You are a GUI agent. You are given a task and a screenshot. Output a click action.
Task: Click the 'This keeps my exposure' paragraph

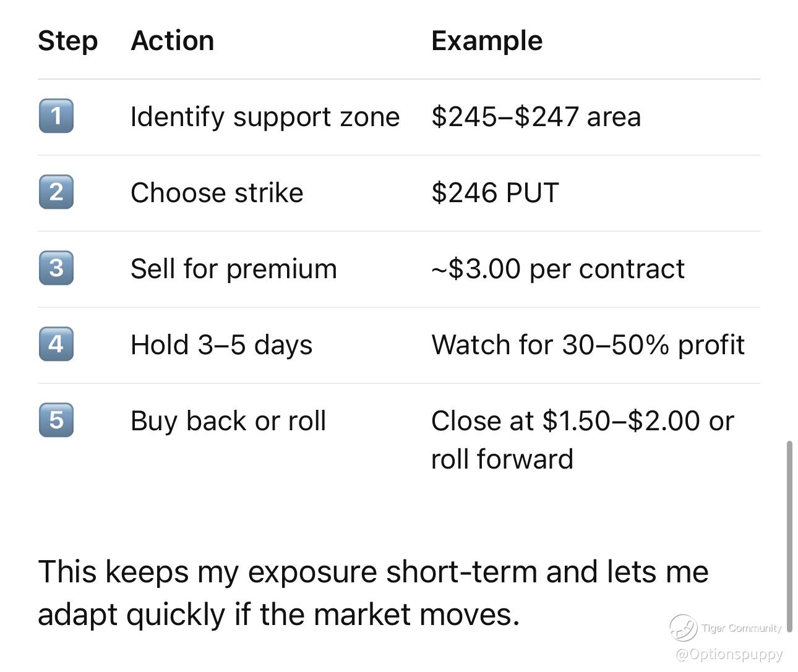[x=373, y=592]
